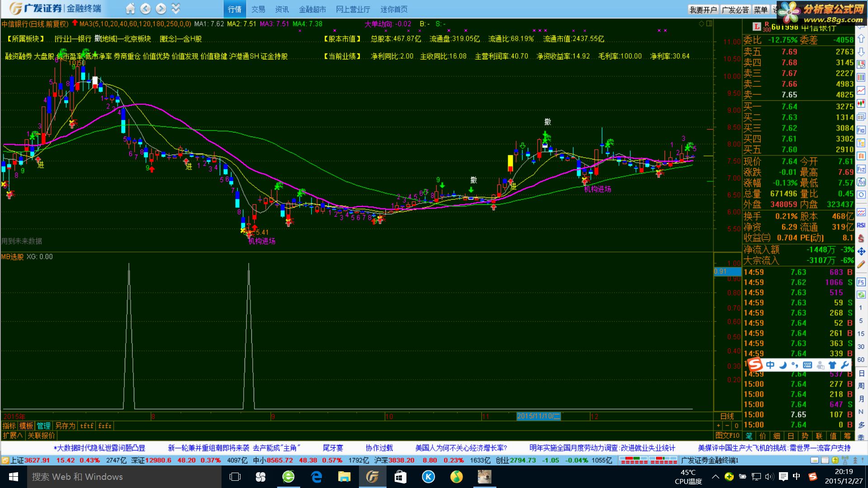
Task: Click the home icon in the top toolbar
Action: point(130,9)
